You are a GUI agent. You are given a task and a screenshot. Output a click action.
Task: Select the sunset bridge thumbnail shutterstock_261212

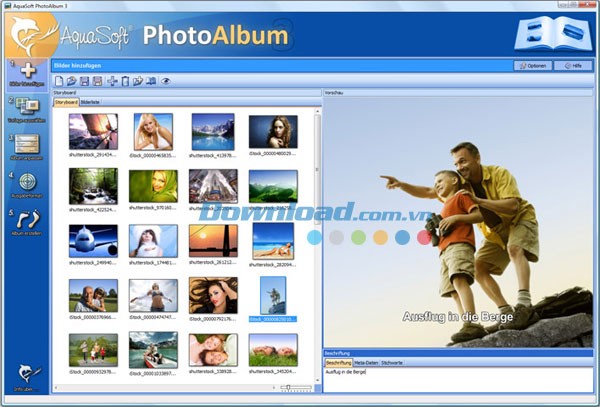[x=213, y=241]
